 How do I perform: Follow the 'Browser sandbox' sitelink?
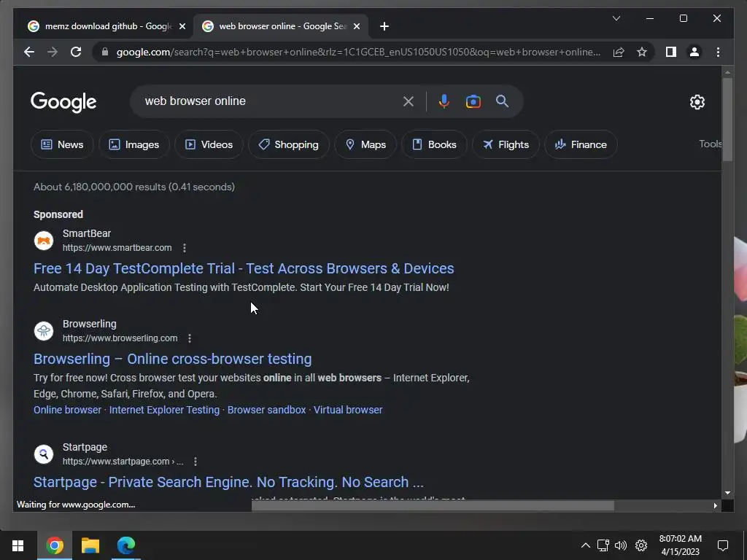[x=266, y=410]
